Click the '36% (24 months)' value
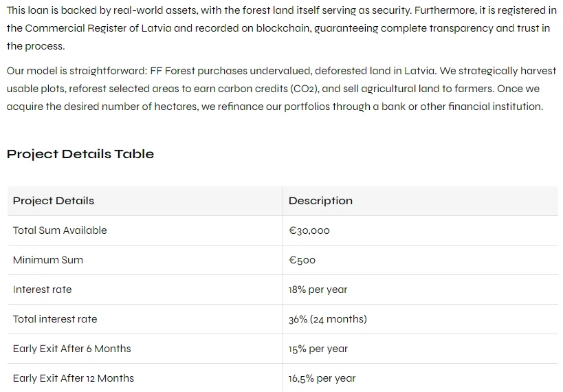 (328, 319)
